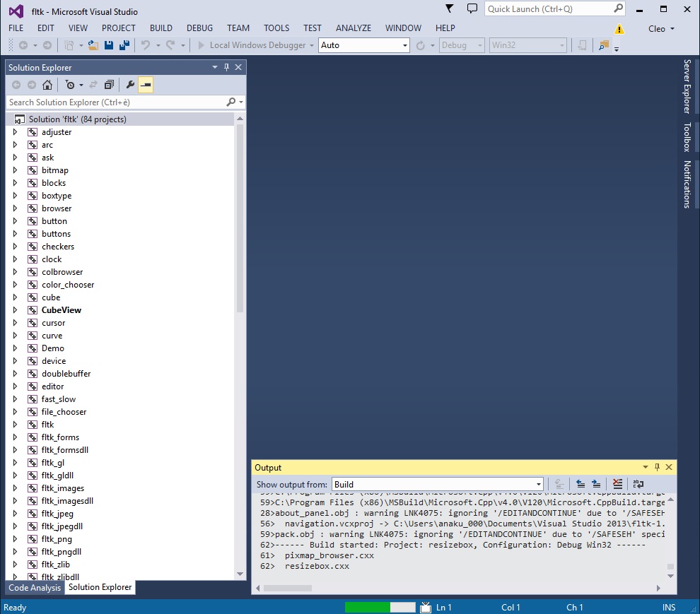The image size is (700, 614).
Task: Toggle Word Wrap in Output window
Action: pyautogui.click(x=638, y=484)
